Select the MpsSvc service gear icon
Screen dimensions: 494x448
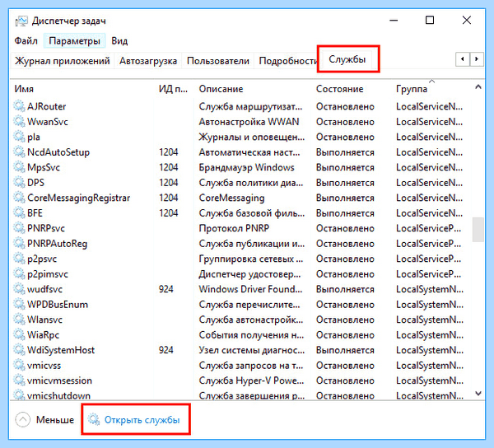[x=19, y=167]
